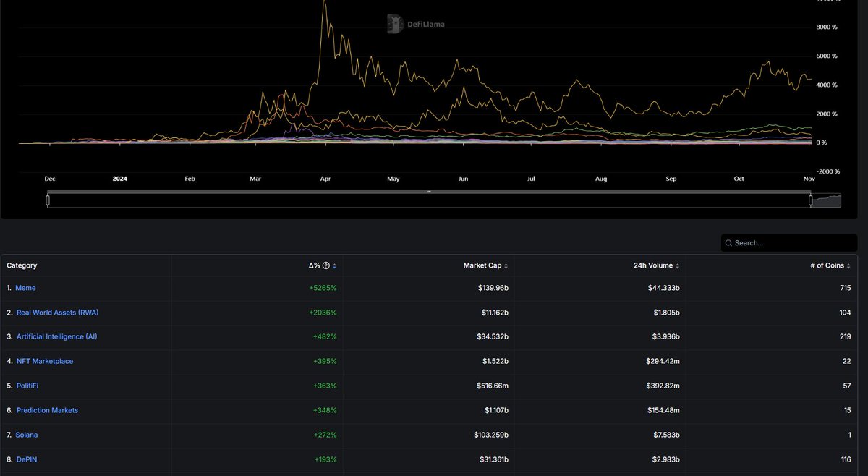
Task: Click the 24h Volume header label
Action: (x=653, y=265)
